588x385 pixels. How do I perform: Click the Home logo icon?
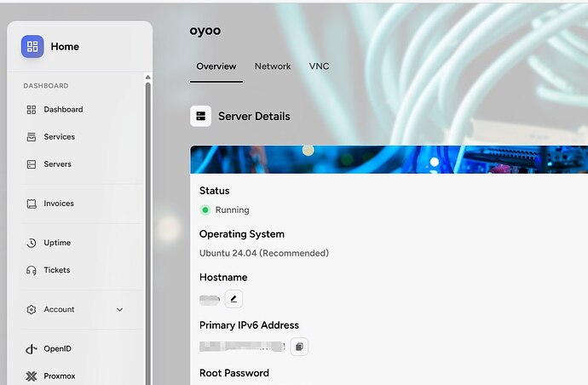click(x=32, y=47)
